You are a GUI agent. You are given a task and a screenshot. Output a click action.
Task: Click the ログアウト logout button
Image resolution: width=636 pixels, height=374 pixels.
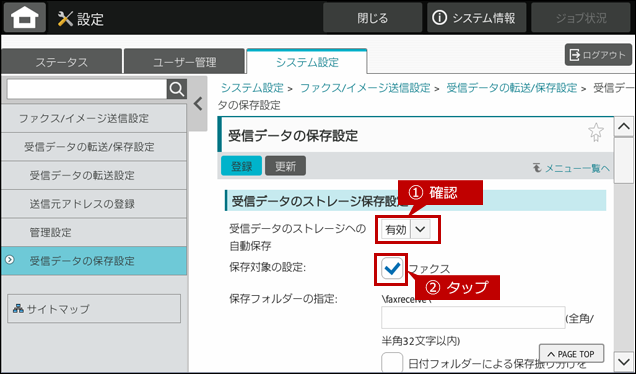[x=598, y=55]
